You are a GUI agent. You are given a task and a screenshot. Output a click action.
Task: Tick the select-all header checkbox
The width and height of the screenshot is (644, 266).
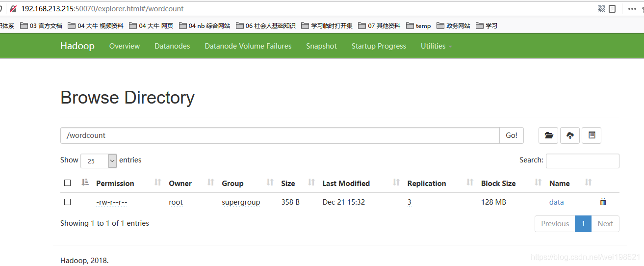pos(68,183)
